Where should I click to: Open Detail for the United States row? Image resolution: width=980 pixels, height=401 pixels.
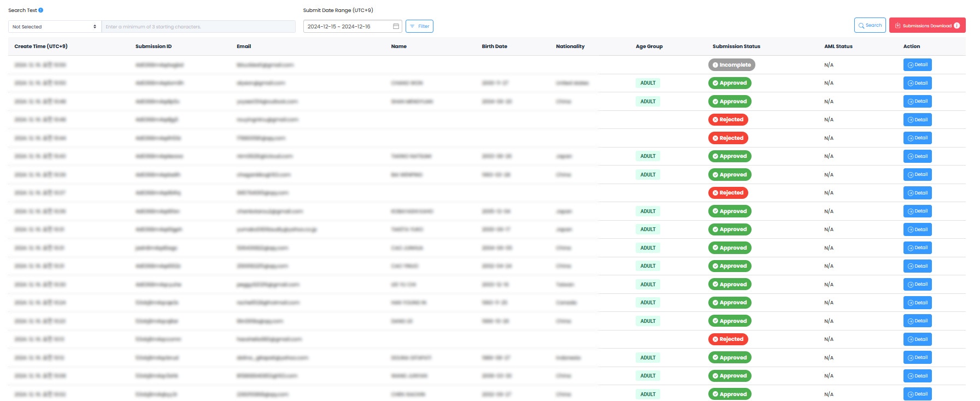tap(918, 83)
